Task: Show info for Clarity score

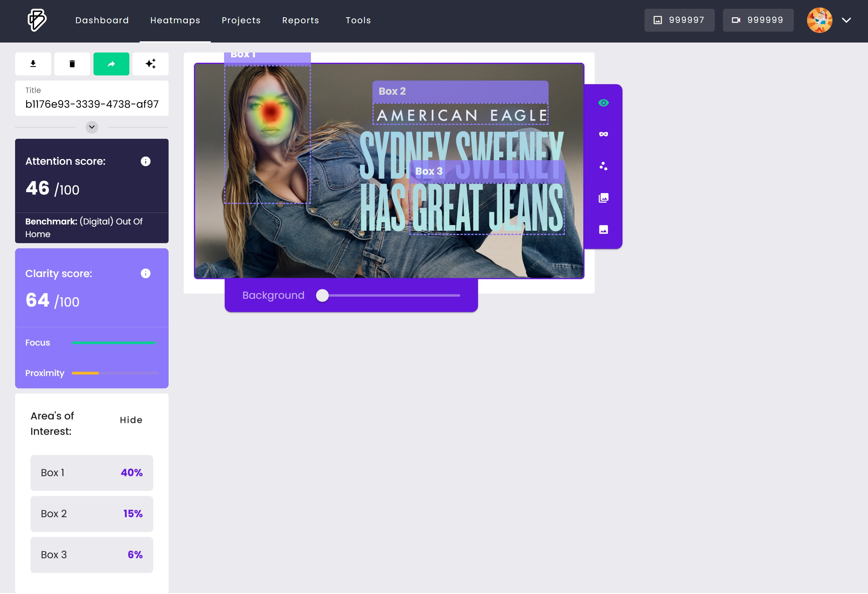Action: tap(146, 274)
